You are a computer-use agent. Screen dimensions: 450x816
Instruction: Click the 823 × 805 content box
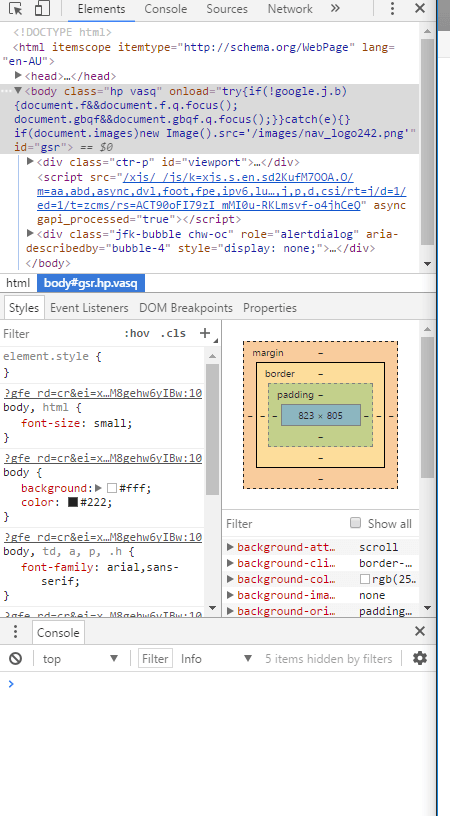320,415
